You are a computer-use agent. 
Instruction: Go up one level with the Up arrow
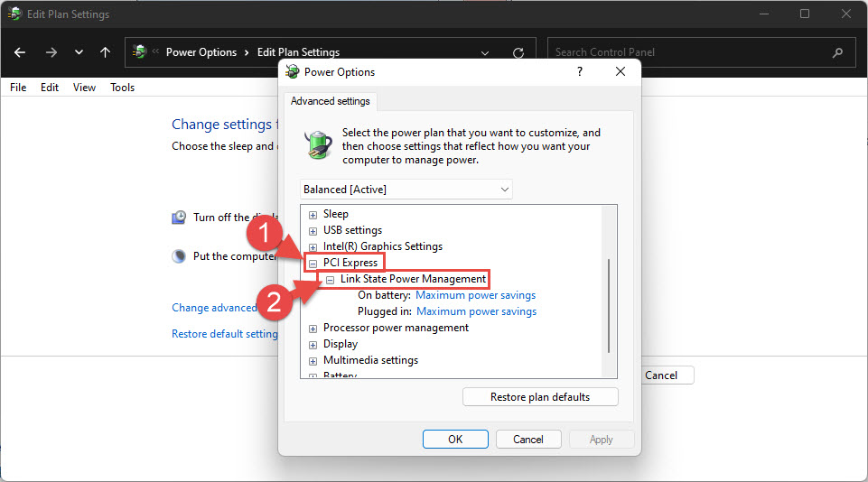click(x=106, y=52)
